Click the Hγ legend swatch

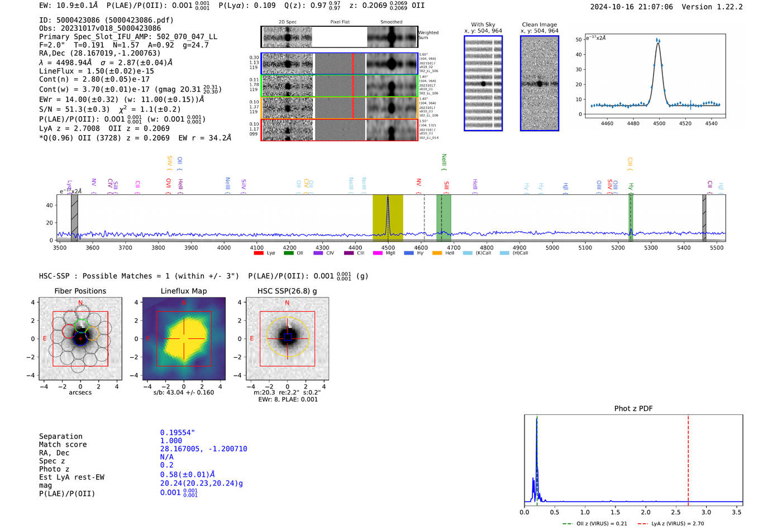(x=408, y=253)
